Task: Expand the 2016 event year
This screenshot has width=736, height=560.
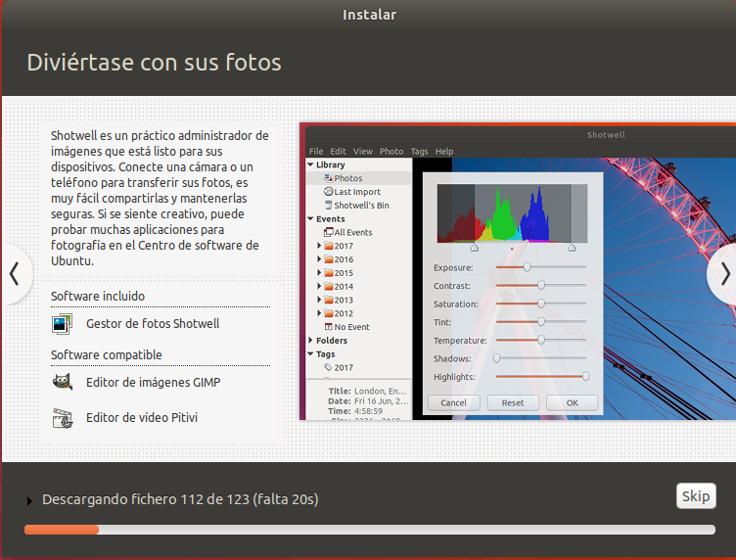Action: pos(319,259)
